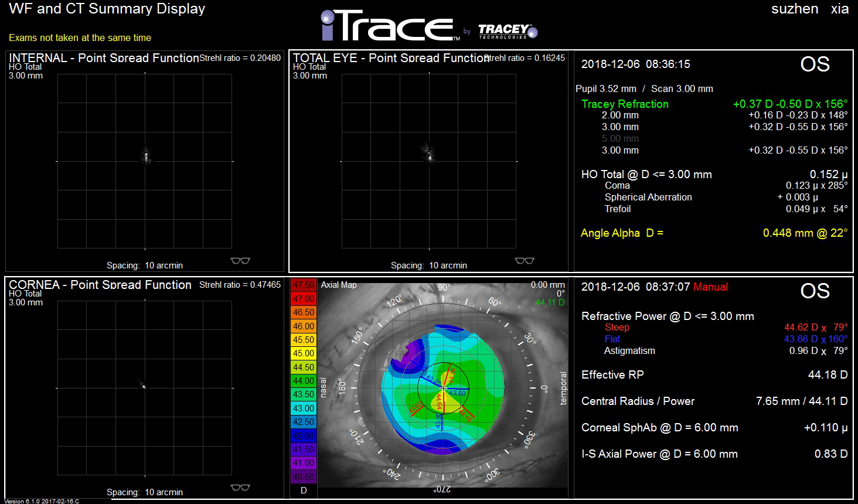Select the 40.50 D color scale swatch

coord(304,476)
